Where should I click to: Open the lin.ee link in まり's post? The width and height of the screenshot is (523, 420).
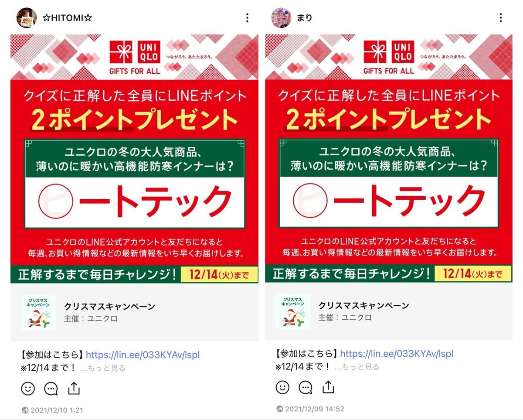(x=397, y=354)
